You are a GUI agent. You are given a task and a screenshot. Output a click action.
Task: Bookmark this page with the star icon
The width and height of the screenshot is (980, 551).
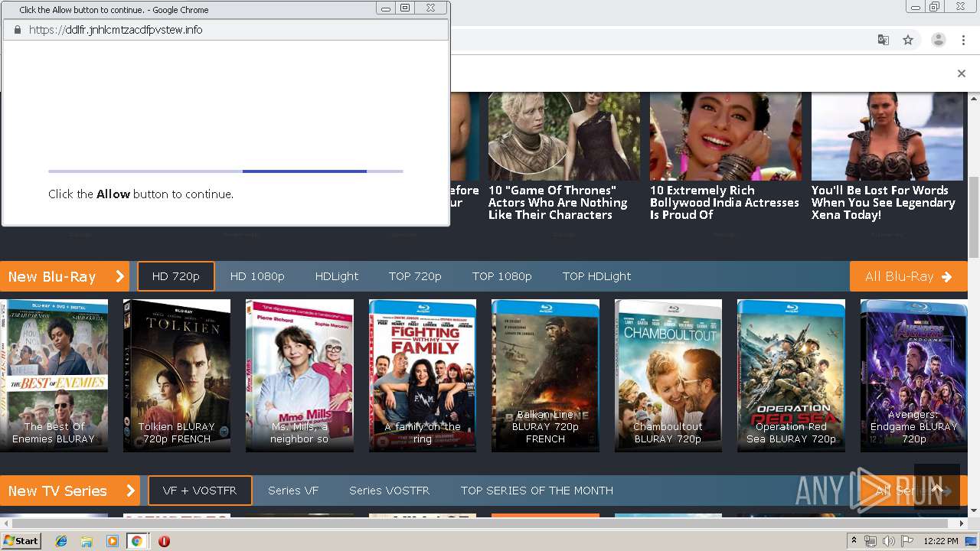pyautogui.click(x=908, y=40)
